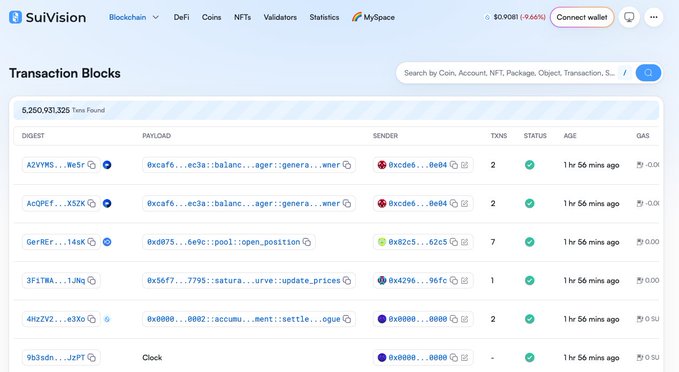This screenshot has height=372, width=679.
Task: Focus the search by Coin, Account input field
Action: click(509, 73)
